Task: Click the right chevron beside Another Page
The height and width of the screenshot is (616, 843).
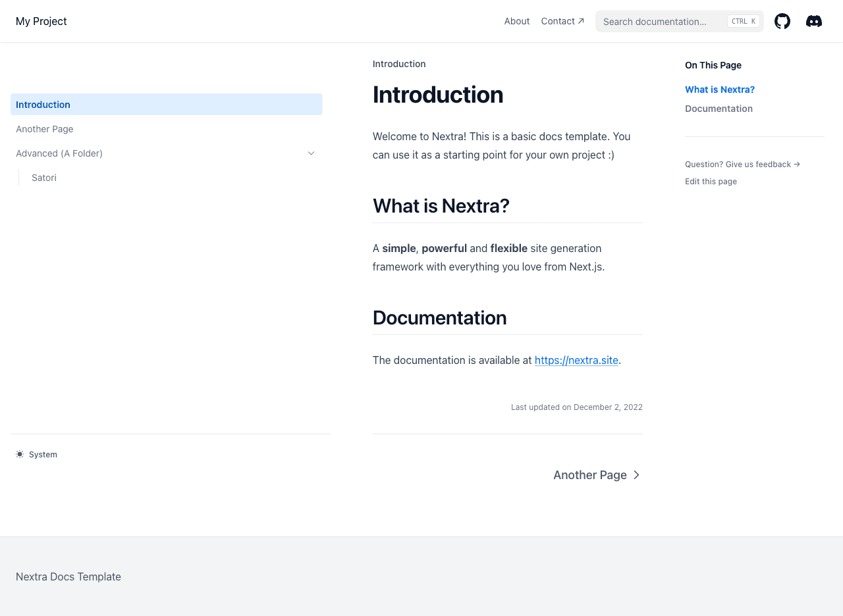Action: 636,475
